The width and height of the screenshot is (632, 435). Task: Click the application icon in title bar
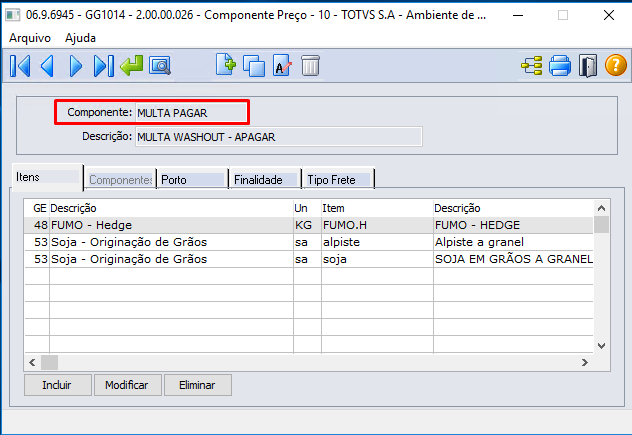12,15
